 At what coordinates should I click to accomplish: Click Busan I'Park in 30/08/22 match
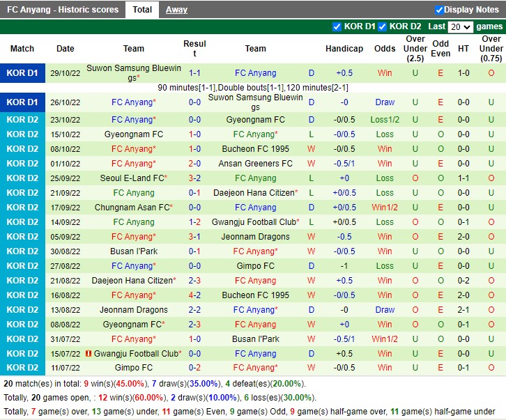pyautogui.click(x=134, y=251)
